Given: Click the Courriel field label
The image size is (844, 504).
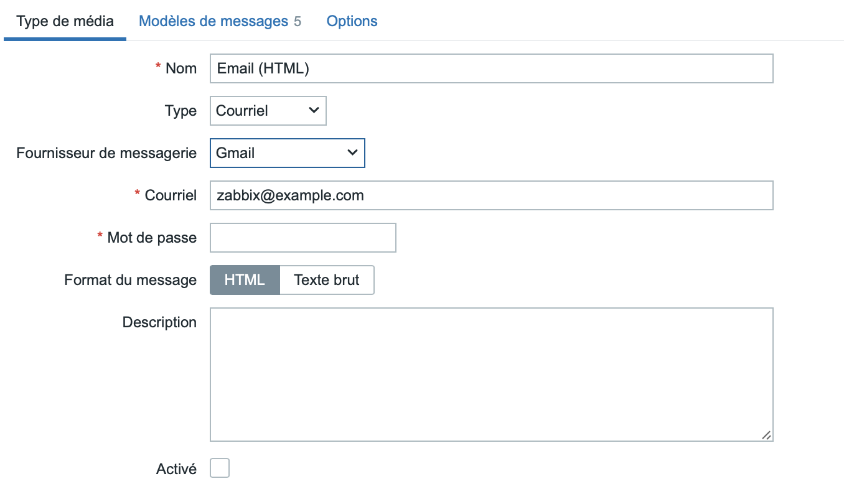Looking at the screenshot, I should (x=170, y=195).
